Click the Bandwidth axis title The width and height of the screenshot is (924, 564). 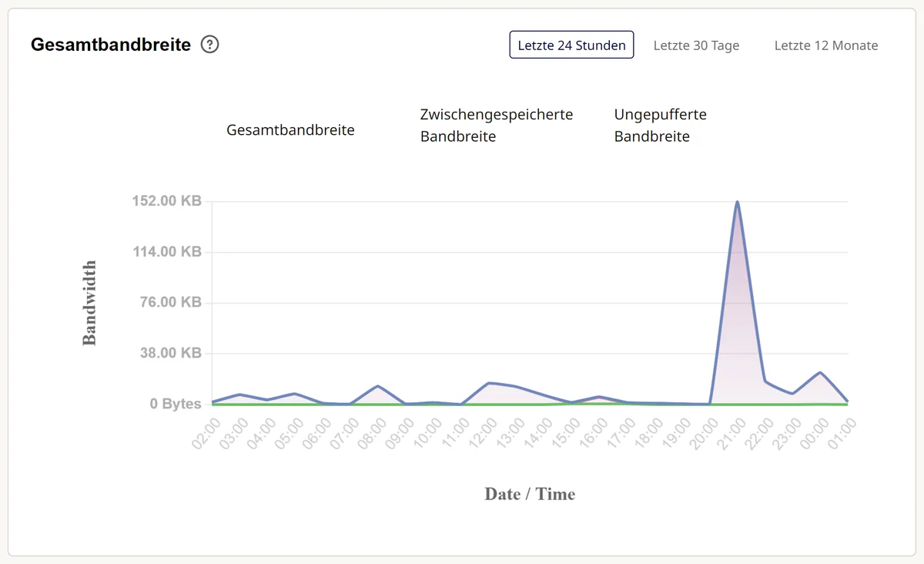point(90,303)
